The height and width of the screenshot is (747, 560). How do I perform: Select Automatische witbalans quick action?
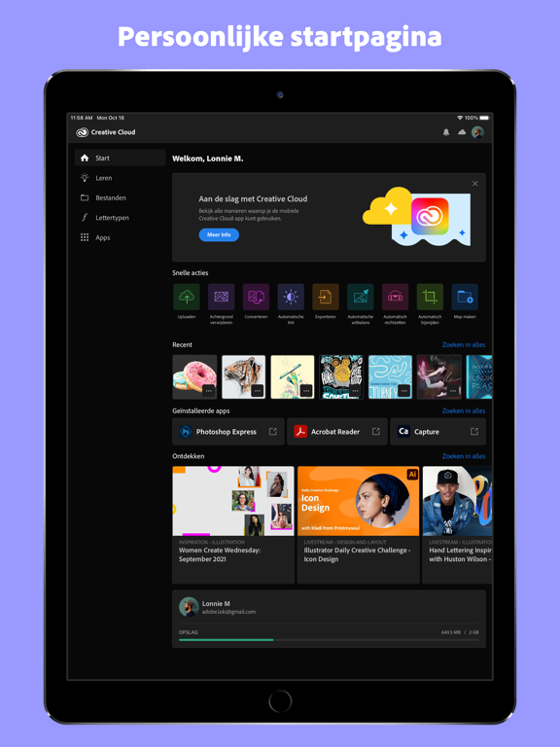360,297
